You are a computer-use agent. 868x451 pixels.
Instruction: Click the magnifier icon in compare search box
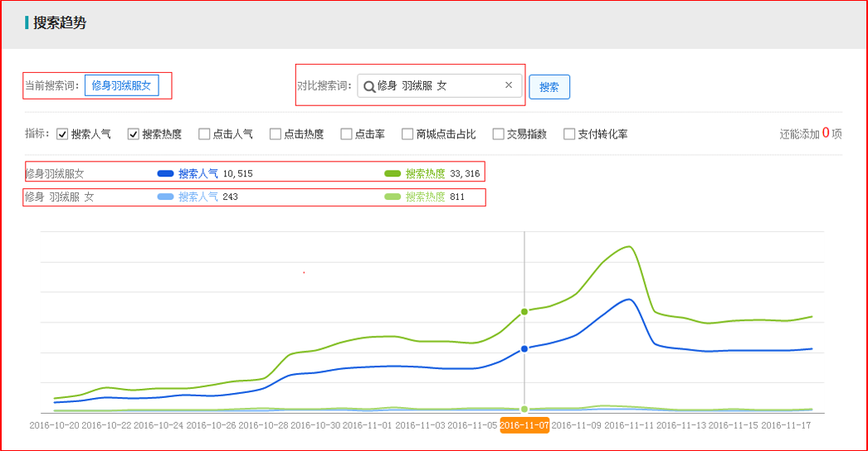tap(369, 86)
